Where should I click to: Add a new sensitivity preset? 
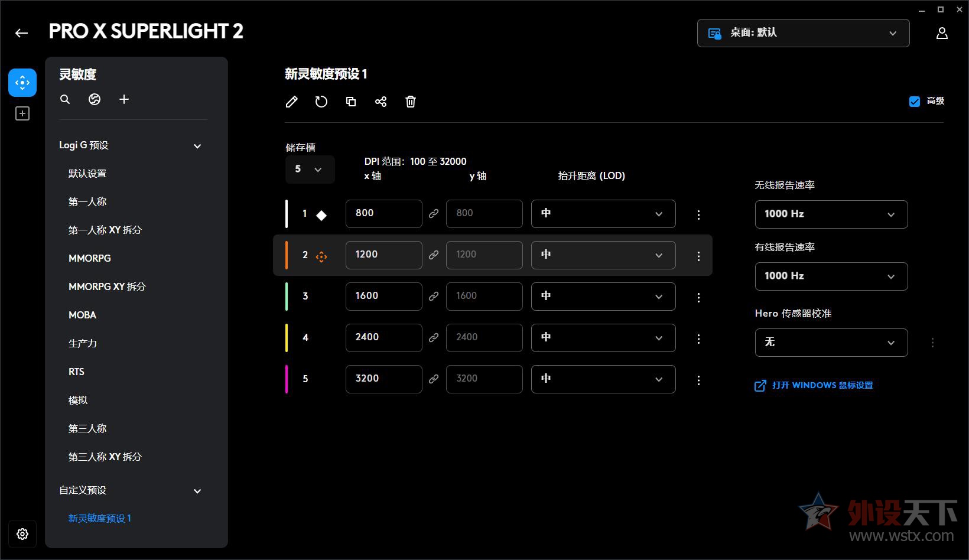point(124,99)
